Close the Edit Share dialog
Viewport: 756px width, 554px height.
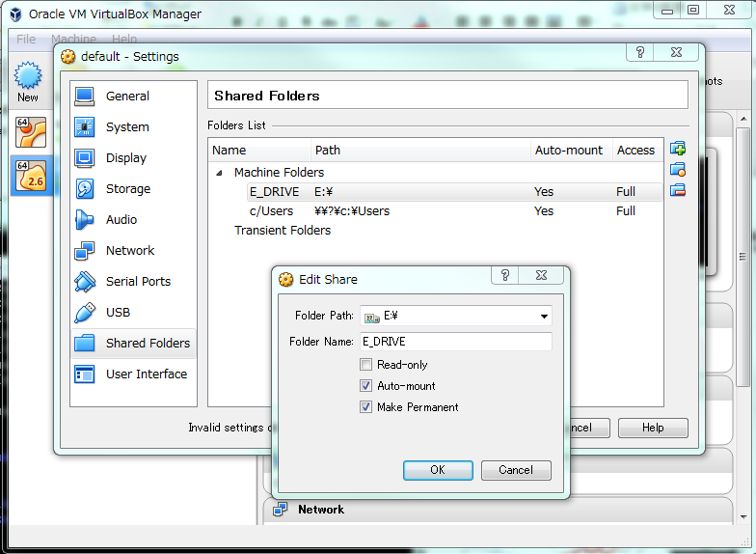542,275
